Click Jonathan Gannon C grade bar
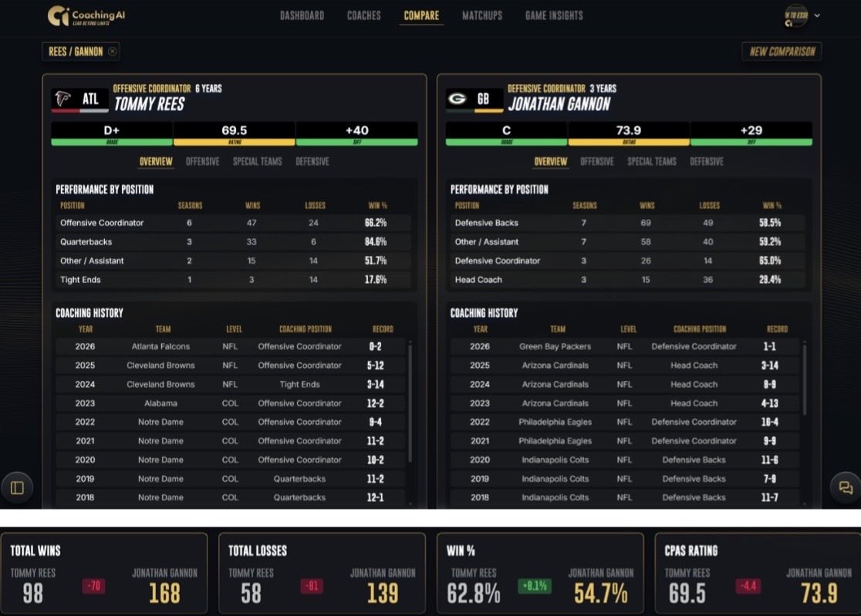The image size is (861, 616). click(x=506, y=134)
